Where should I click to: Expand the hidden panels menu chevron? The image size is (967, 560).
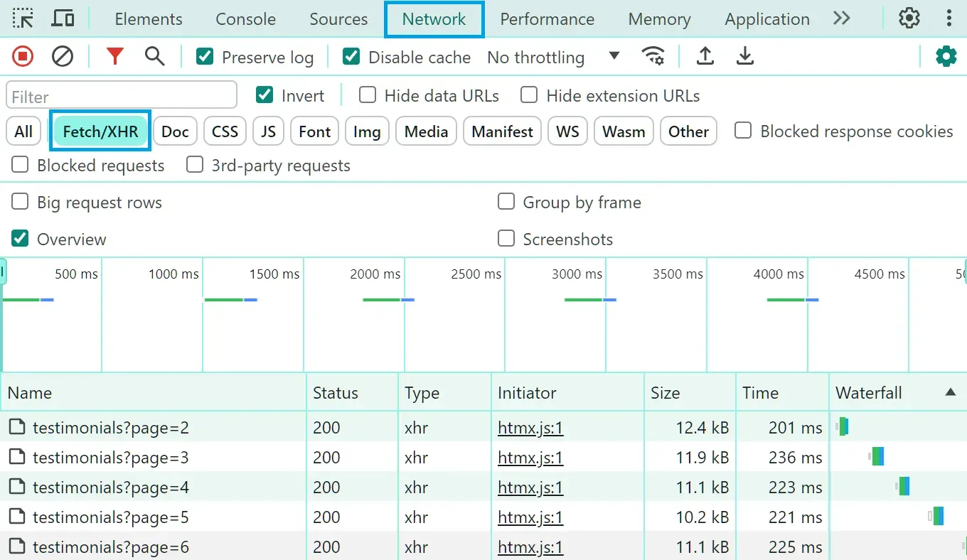pyautogui.click(x=841, y=19)
